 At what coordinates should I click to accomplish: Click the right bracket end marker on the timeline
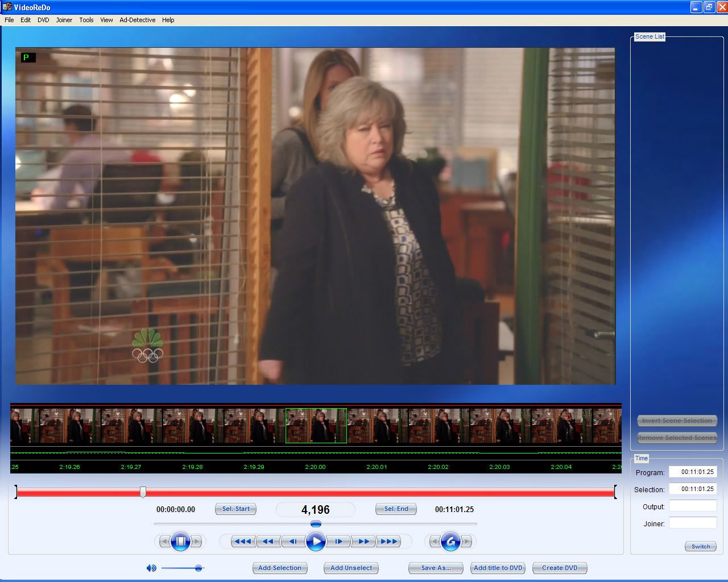coord(615,492)
